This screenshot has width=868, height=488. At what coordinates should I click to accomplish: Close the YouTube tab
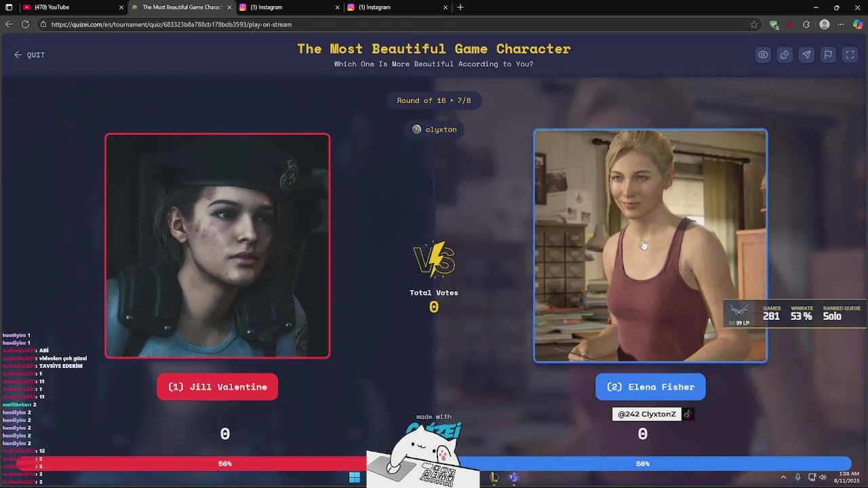121,7
